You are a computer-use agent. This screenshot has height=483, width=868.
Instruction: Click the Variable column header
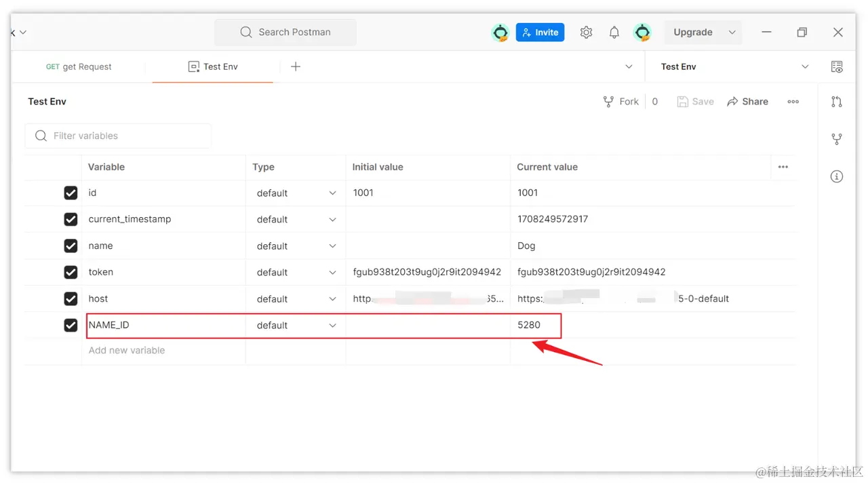coord(106,167)
